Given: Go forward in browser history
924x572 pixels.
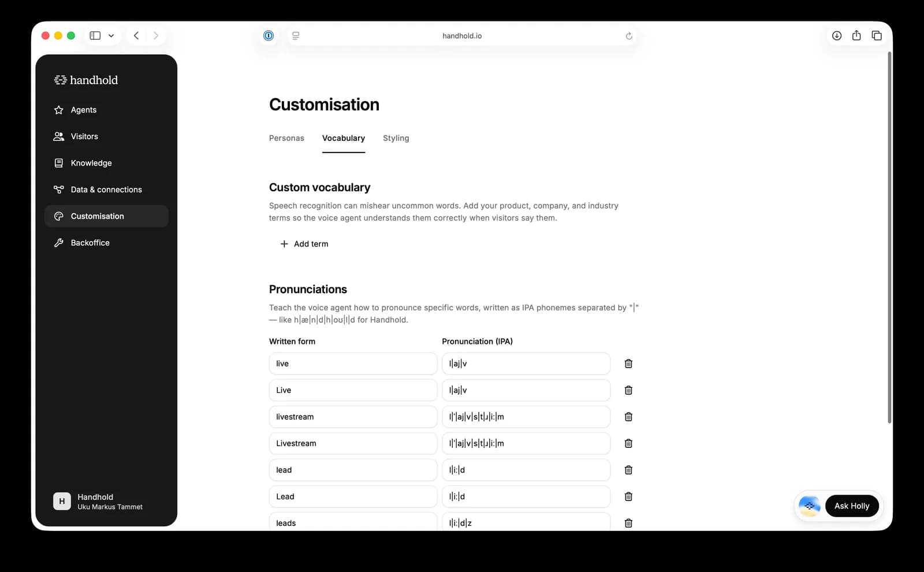Looking at the screenshot, I should click(156, 36).
